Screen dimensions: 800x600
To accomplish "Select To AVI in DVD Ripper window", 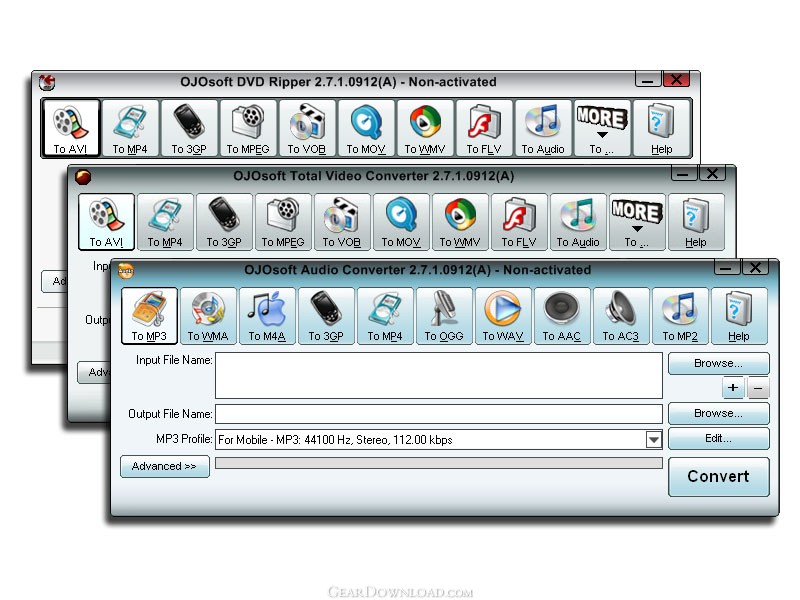I will (70, 128).
